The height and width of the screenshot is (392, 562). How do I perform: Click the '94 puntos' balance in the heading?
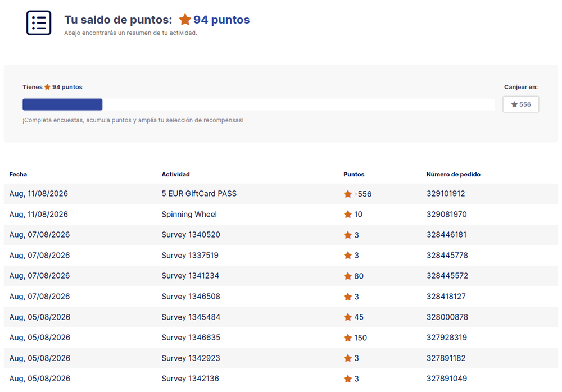coord(221,20)
